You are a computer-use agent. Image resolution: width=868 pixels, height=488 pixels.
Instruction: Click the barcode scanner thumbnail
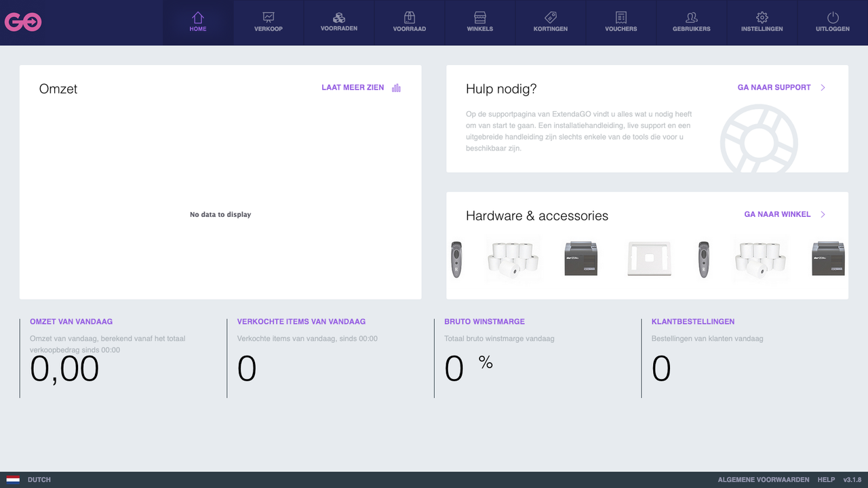pyautogui.click(x=456, y=258)
